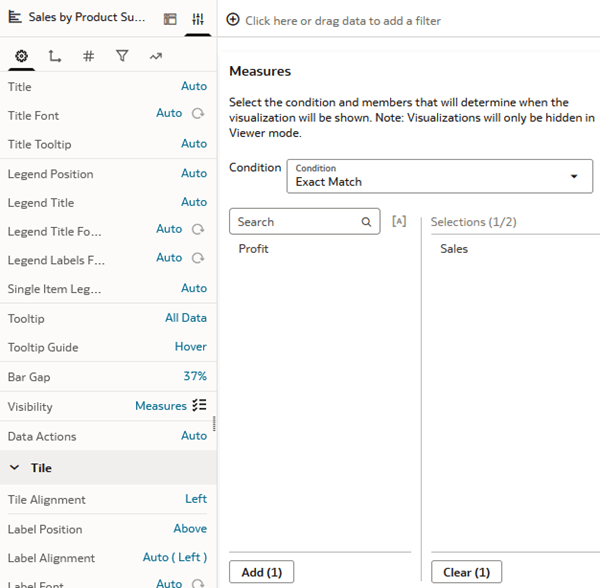
Task: Collapse the Tile section
Action: point(16,468)
